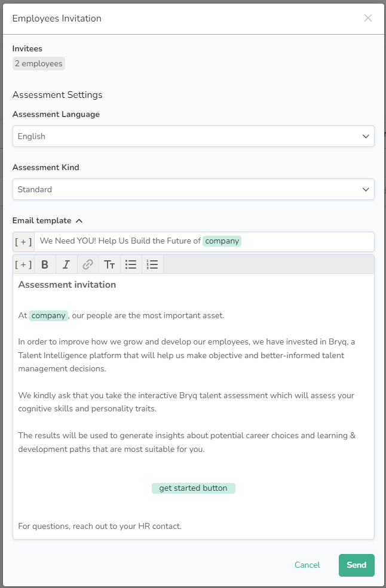Open the Assessment Language dropdown

[x=193, y=136]
